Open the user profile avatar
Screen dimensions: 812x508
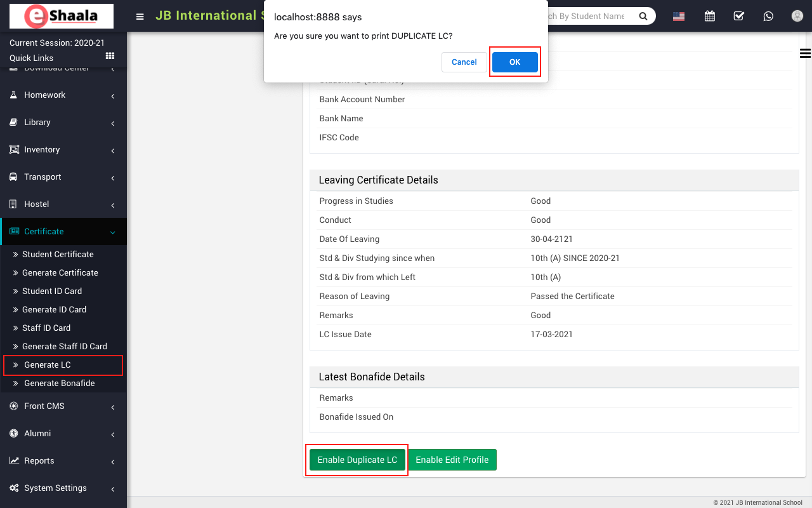pyautogui.click(x=797, y=17)
